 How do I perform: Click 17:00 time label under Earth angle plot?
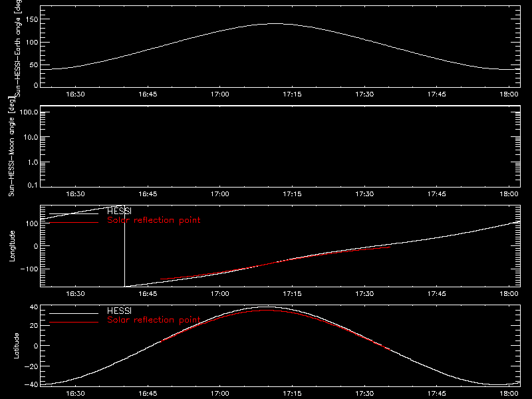220,94
